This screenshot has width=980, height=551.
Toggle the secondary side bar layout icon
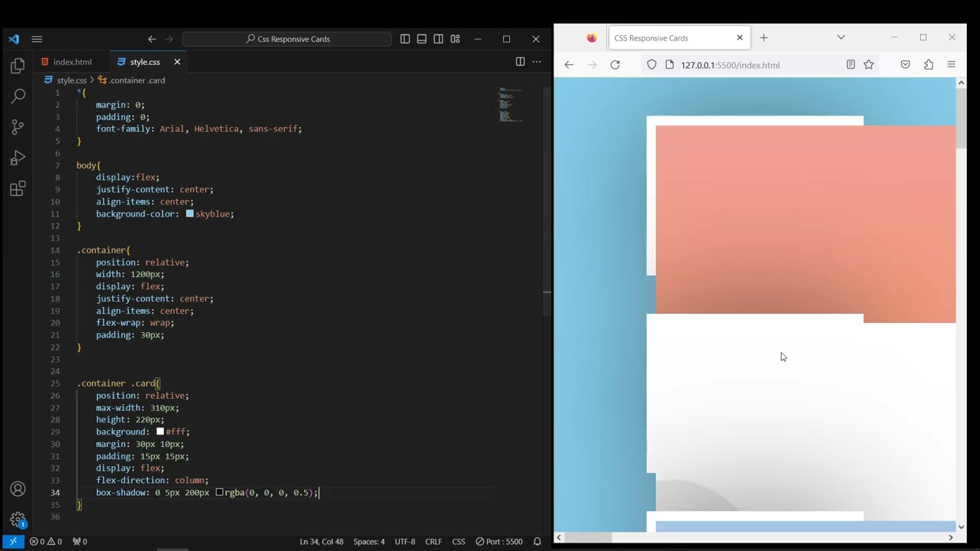[x=439, y=39]
